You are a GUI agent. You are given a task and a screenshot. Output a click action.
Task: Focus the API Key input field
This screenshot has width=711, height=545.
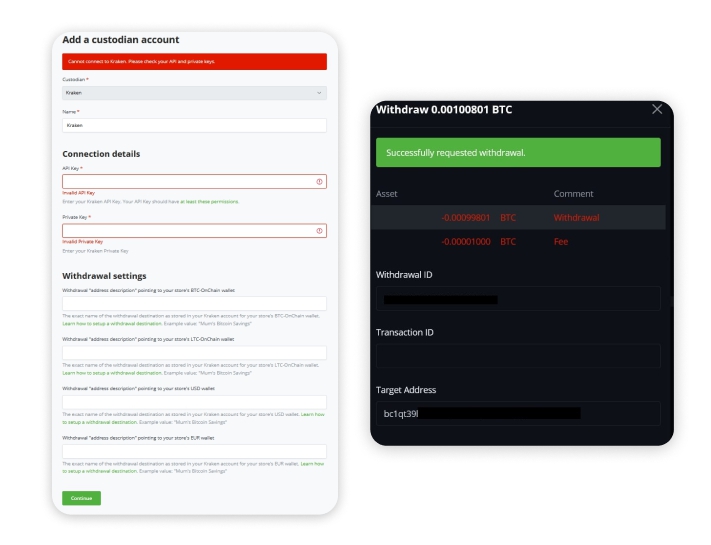click(194, 182)
